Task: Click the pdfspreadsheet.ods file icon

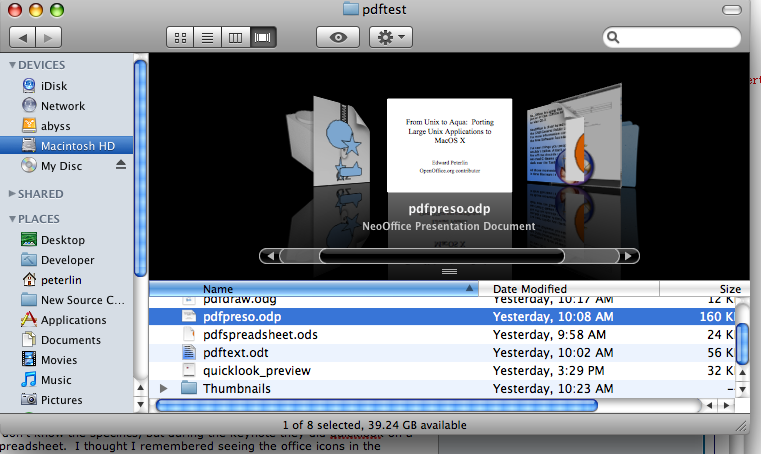Action: pyautogui.click(x=188, y=334)
